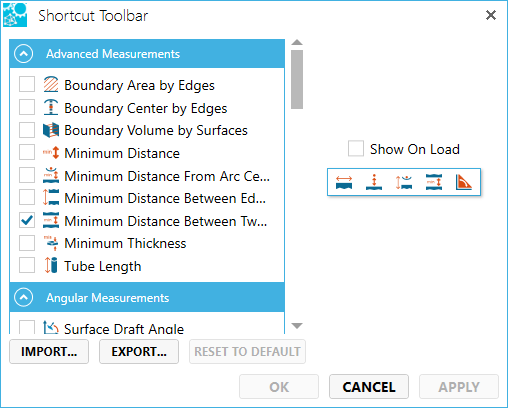Image resolution: width=508 pixels, height=408 pixels.
Task: Click the Tube Length icon in list
Action: (51, 266)
